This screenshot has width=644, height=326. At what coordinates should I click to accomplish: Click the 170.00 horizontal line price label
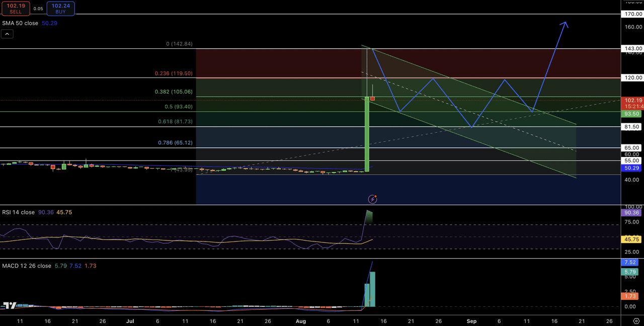632,14
